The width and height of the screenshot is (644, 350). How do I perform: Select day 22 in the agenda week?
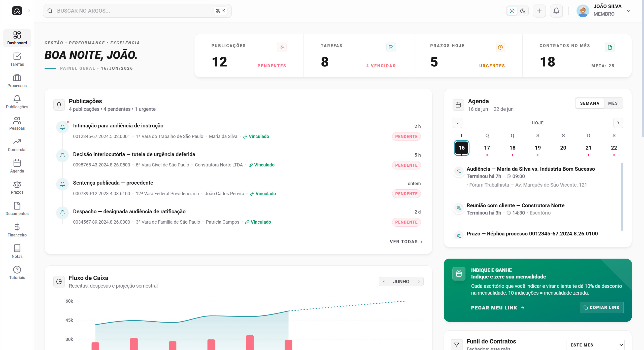click(614, 148)
